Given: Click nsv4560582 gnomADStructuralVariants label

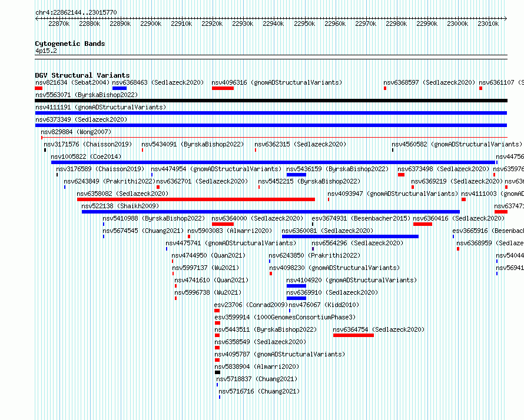Looking at the screenshot, I should [457, 144].
